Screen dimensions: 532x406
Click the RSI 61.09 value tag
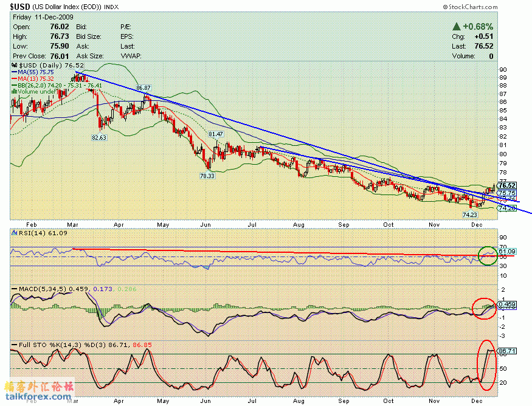coord(507,252)
